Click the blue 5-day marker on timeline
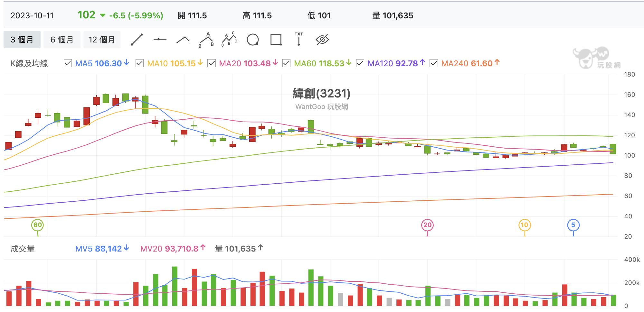Image resolution: width=644 pixels, height=312 pixels. [x=573, y=225]
